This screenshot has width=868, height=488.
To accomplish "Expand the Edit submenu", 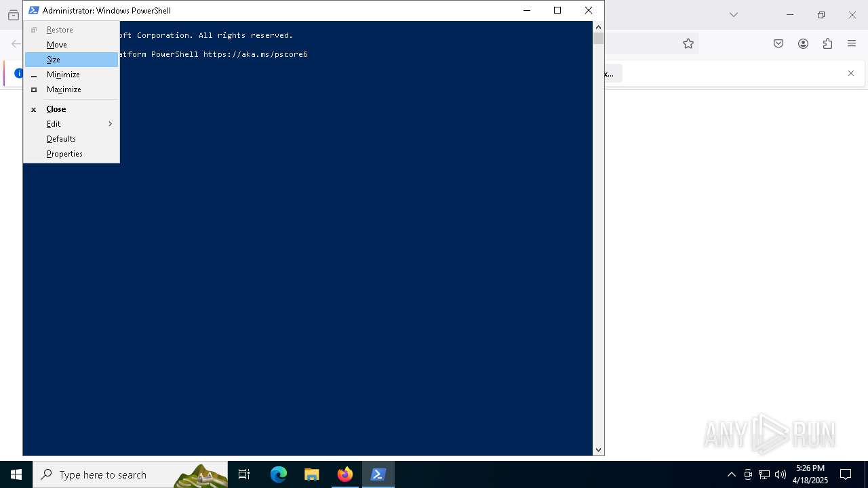I will [71, 124].
